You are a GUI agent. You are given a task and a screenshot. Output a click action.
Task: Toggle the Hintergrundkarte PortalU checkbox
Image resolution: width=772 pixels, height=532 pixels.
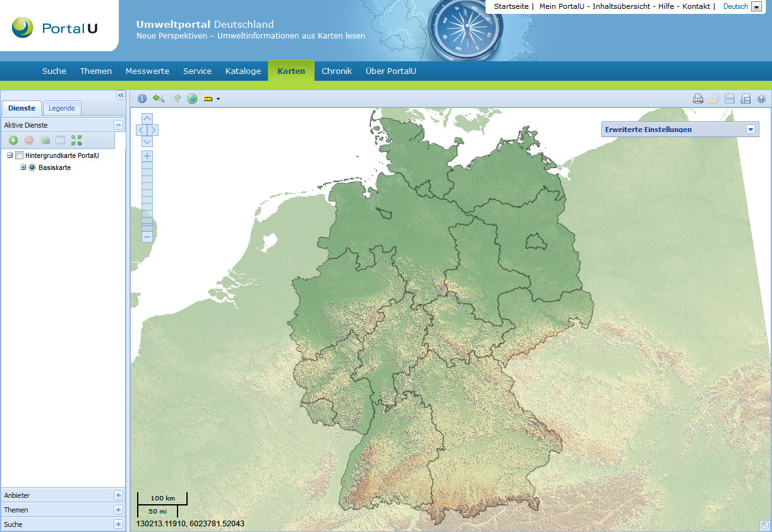click(20, 155)
